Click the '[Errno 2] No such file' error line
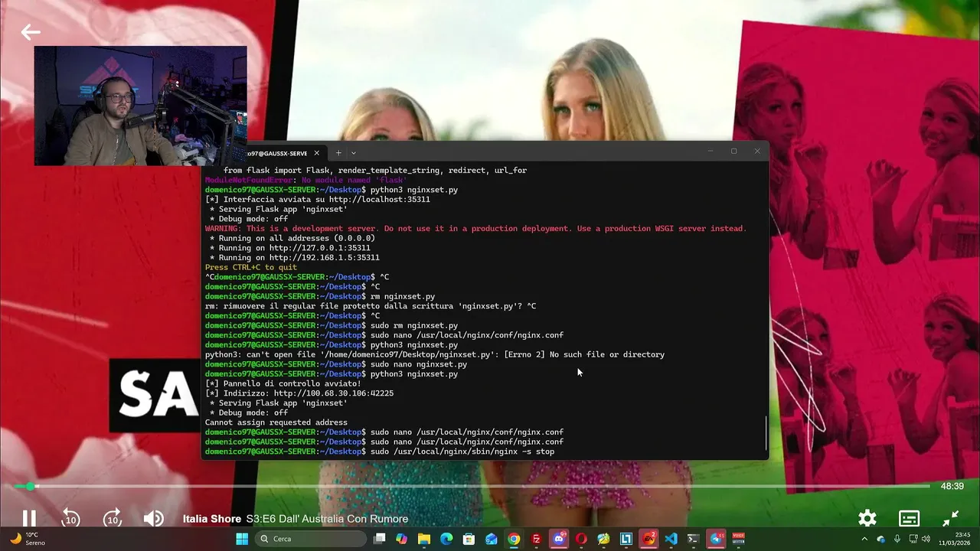The width and height of the screenshot is (980, 551). (x=435, y=354)
